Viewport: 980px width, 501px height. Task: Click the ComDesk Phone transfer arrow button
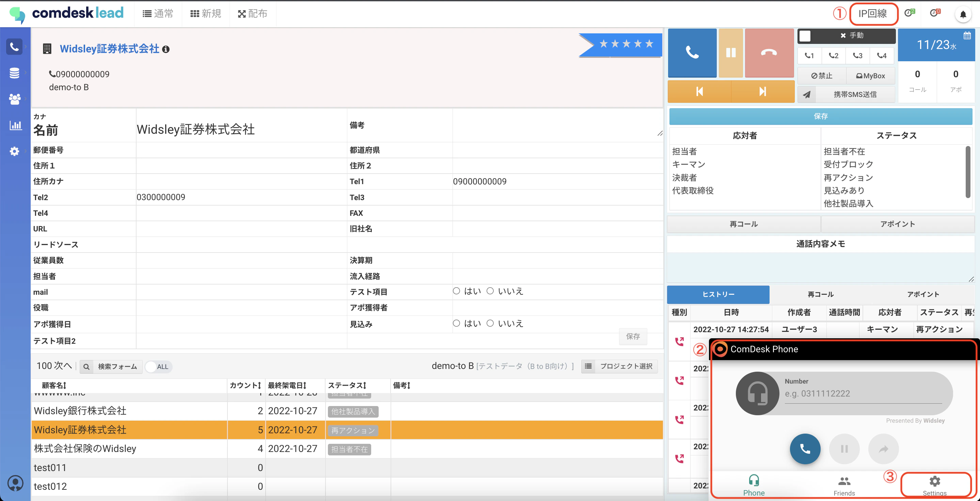point(883,449)
